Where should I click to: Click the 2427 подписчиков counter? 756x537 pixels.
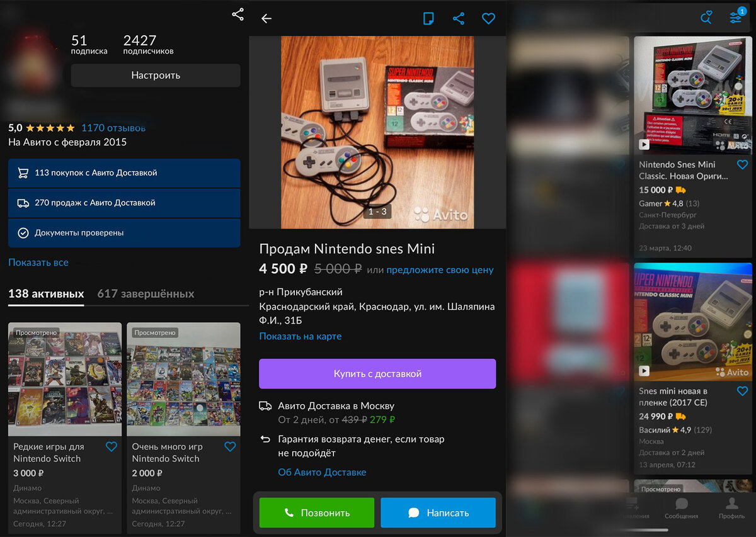148,45
